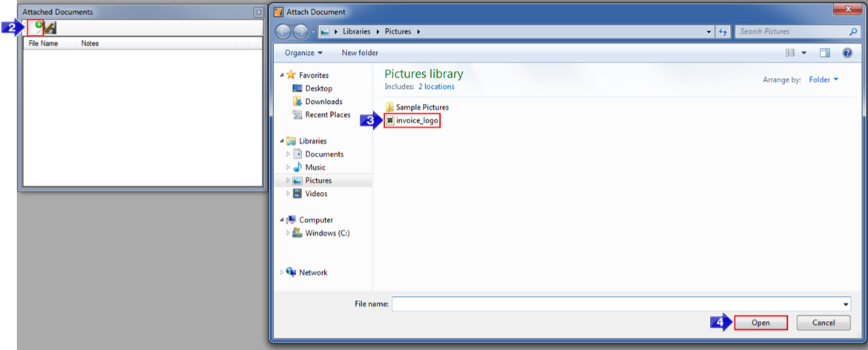The height and width of the screenshot is (350, 868).
Task: Click the Cancel button
Action: 823,323
